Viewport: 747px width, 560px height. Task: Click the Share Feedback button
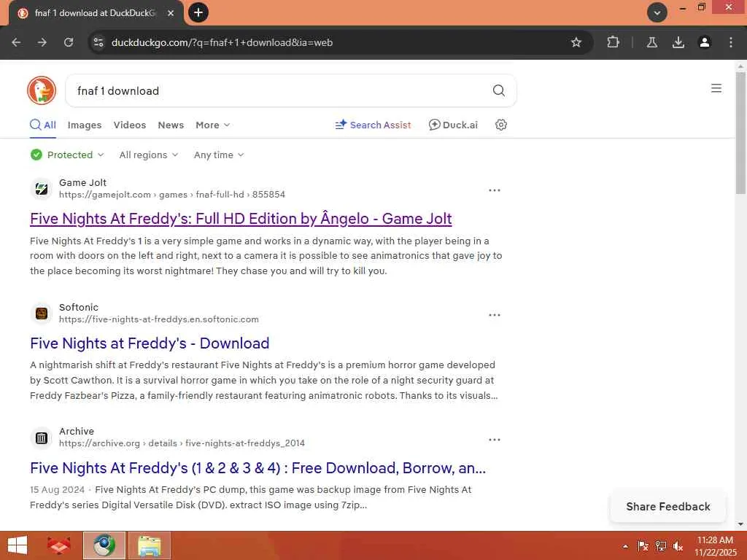(668, 507)
